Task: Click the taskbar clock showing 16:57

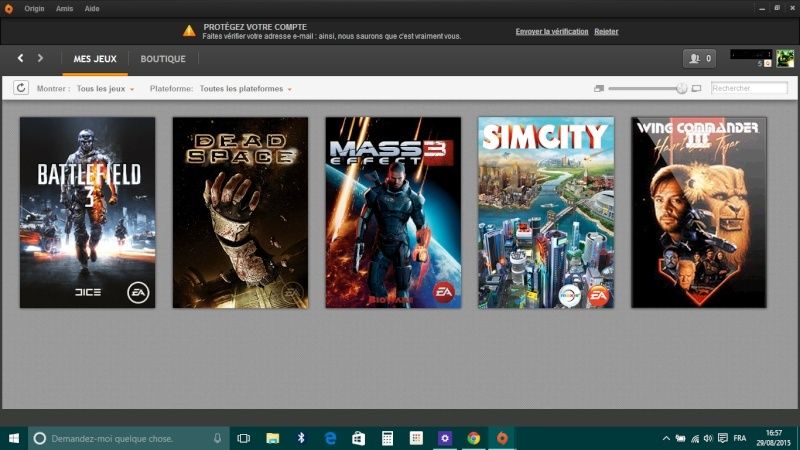Action: [773, 438]
